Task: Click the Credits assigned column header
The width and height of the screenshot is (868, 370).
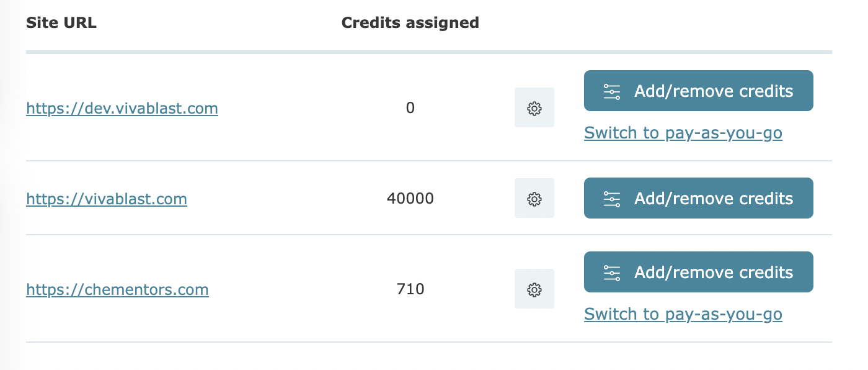Action: click(x=410, y=23)
